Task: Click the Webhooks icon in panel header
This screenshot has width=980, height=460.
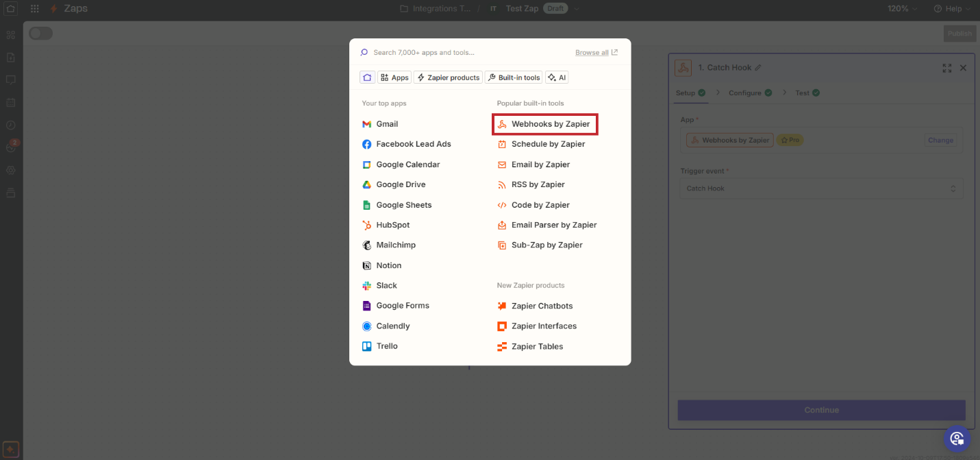Action: [x=683, y=68]
